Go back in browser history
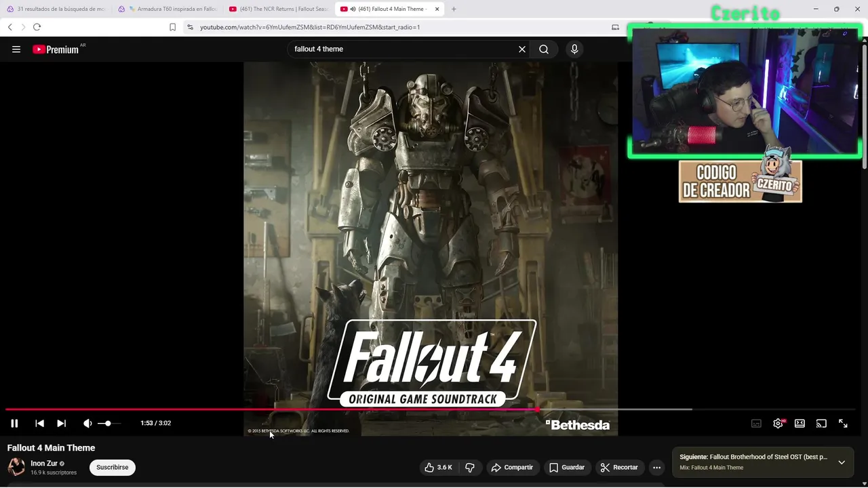 pos(10,27)
